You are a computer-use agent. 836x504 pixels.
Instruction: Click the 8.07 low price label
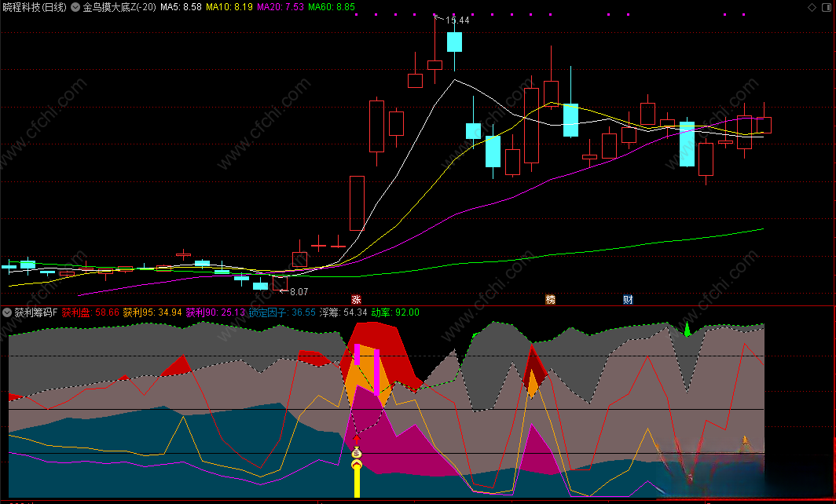coord(299,292)
